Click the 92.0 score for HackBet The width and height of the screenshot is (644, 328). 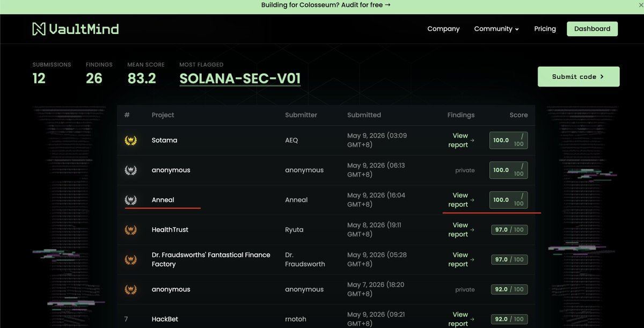(509, 319)
